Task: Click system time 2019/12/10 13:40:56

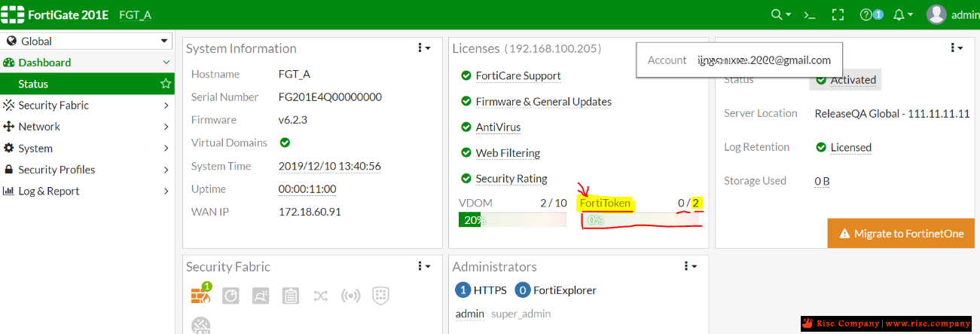Action: 330,166
